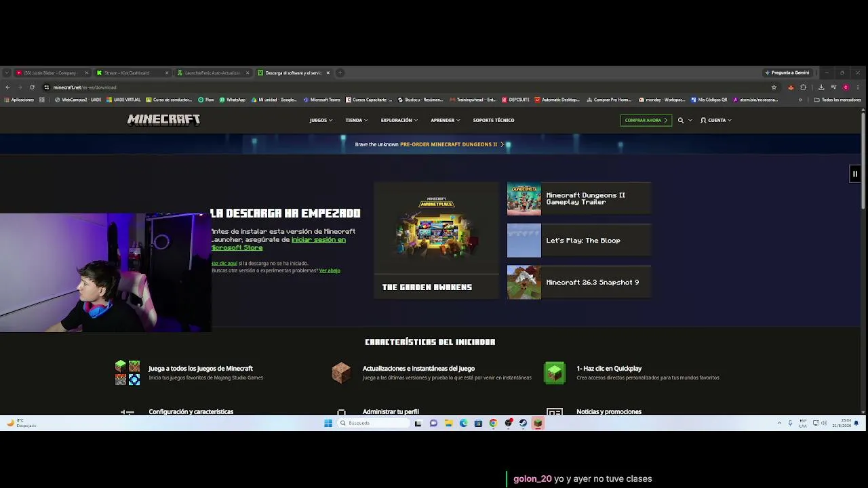Click the Comprar Ahora button
The height and width of the screenshot is (488, 868).
(x=646, y=120)
